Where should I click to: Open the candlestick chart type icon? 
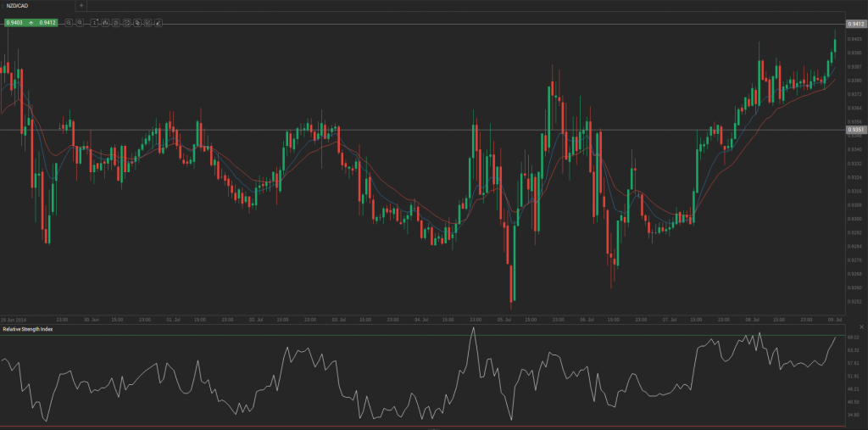click(x=104, y=22)
